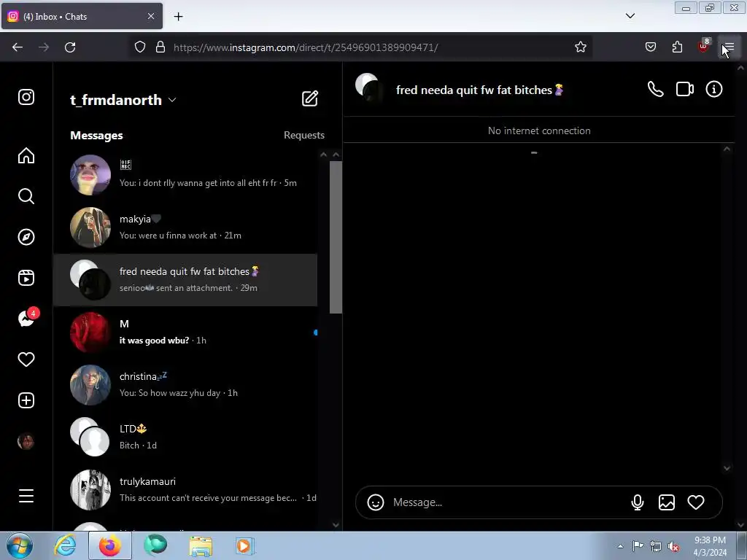Open the Reels icon in sidebar
This screenshot has height=560, width=747.
[x=26, y=278]
